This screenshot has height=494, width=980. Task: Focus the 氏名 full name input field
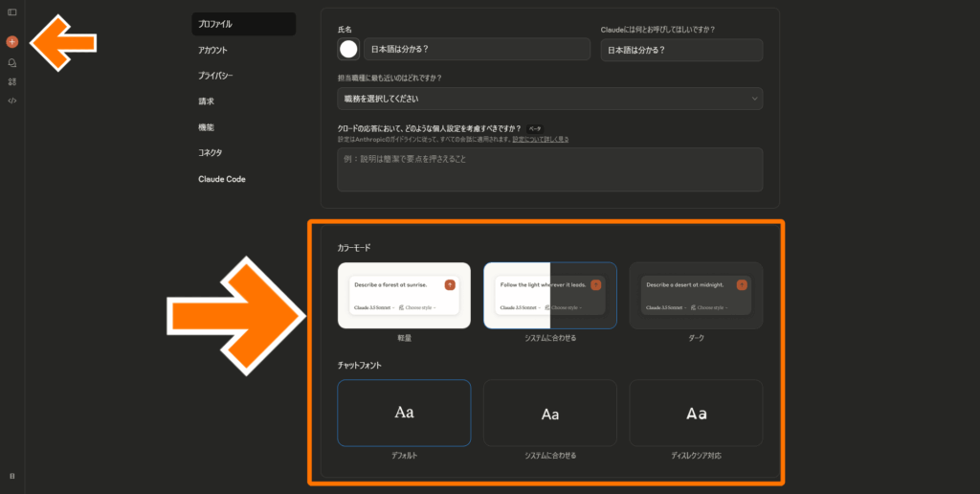(x=477, y=49)
